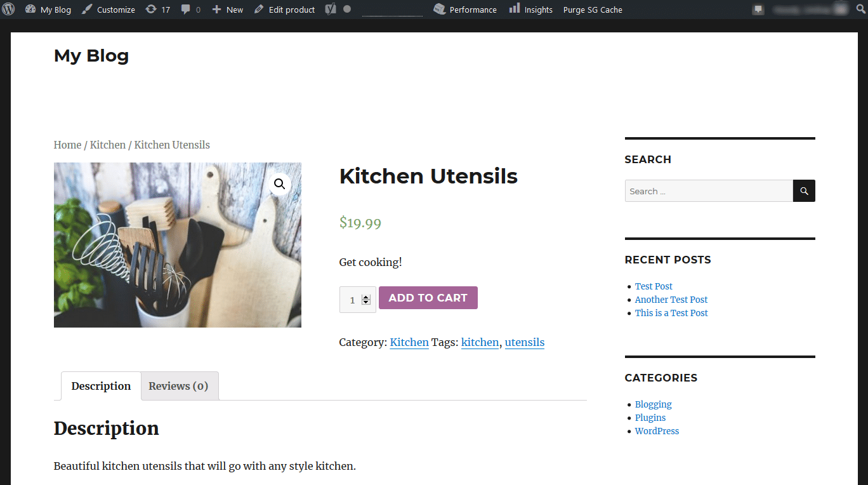Open the product image zoom magnifier

click(x=279, y=183)
